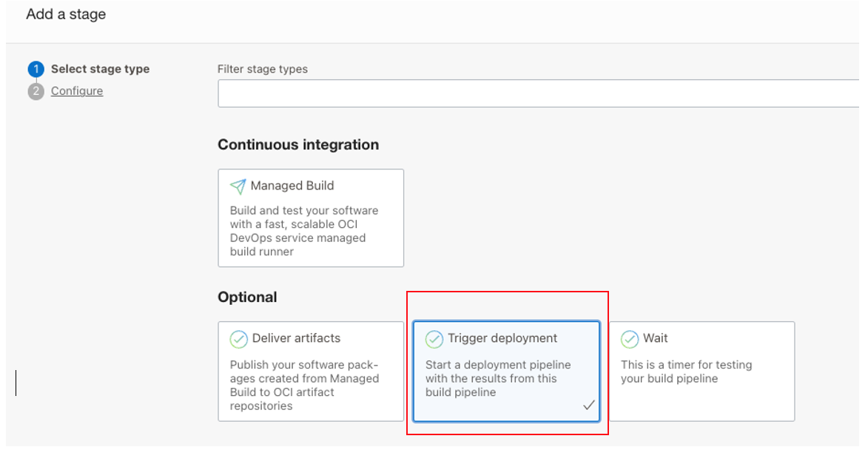The image size is (868, 450).
Task: Click the step 2 numbered circle
Action: (x=36, y=91)
